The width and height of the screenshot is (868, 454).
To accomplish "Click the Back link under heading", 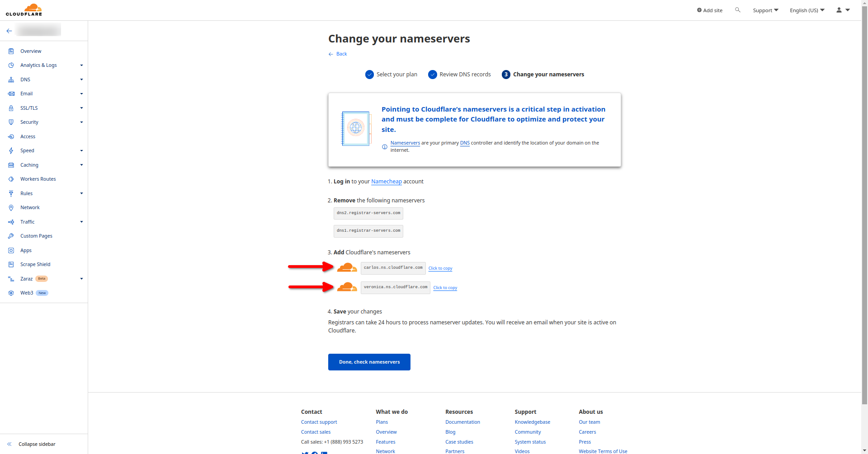I will (x=338, y=54).
